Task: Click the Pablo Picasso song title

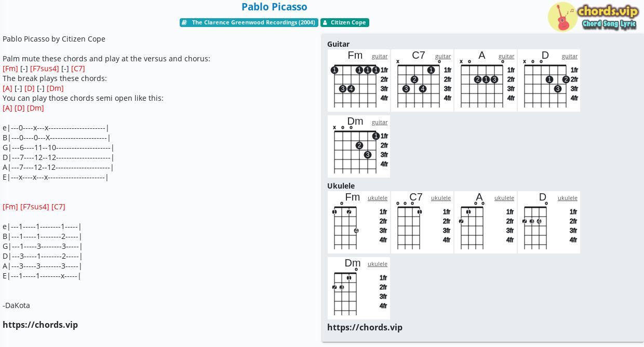Action: [x=274, y=7]
